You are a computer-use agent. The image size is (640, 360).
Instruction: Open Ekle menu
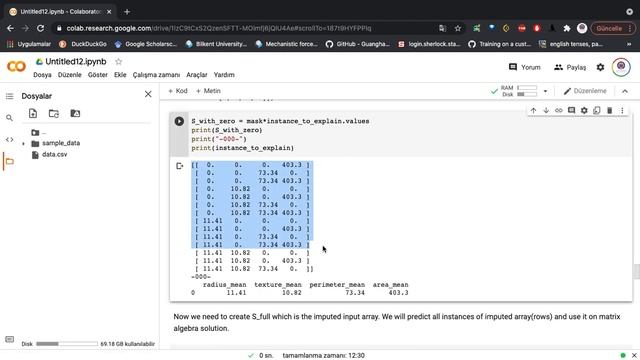tap(120, 75)
